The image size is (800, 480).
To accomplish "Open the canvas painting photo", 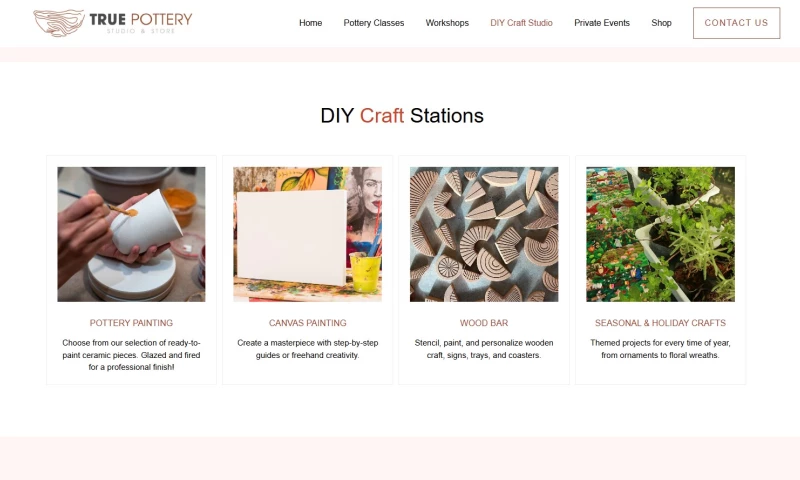I will click(x=307, y=234).
